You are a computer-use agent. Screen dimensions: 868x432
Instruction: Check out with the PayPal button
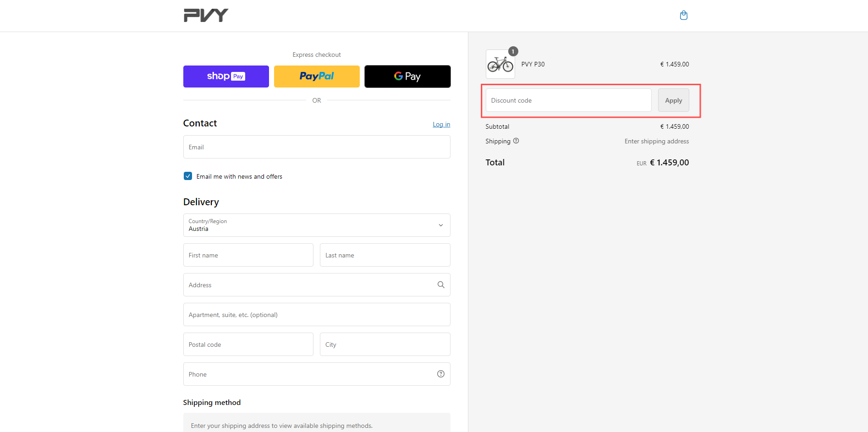[x=317, y=77]
